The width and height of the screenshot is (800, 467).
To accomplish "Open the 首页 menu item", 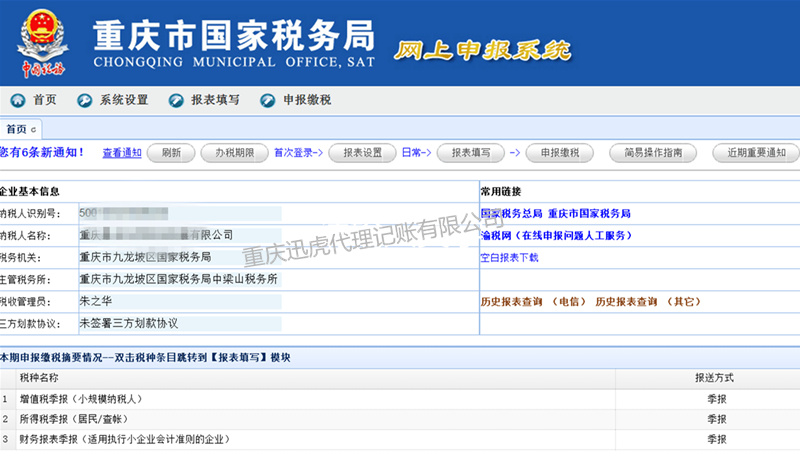I will point(45,100).
